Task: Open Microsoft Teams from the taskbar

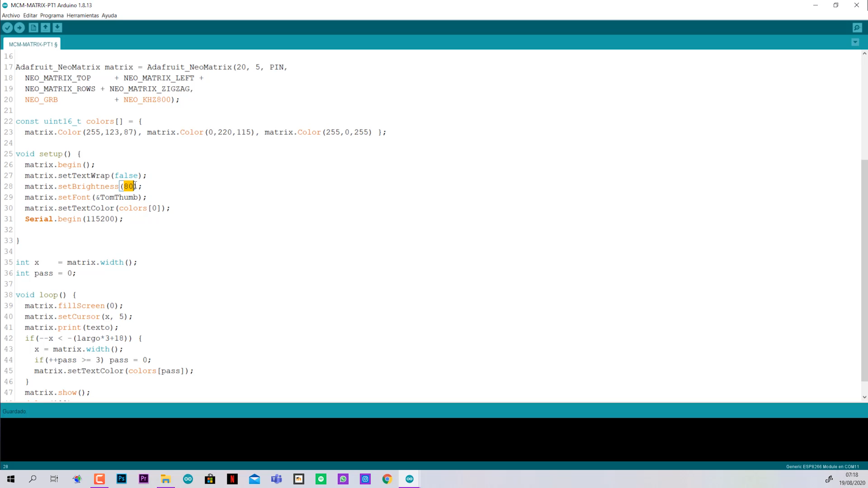Action: pyautogui.click(x=277, y=479)
